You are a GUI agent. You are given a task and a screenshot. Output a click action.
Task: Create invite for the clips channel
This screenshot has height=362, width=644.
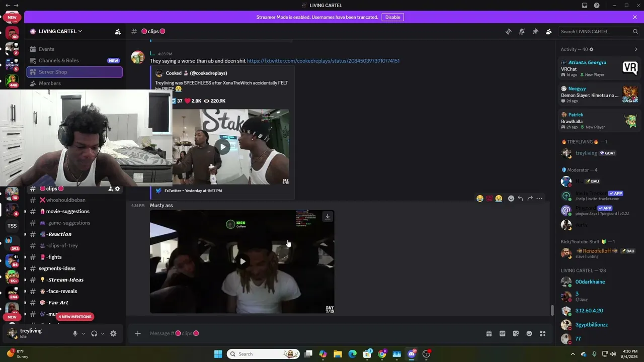point(111,189)
